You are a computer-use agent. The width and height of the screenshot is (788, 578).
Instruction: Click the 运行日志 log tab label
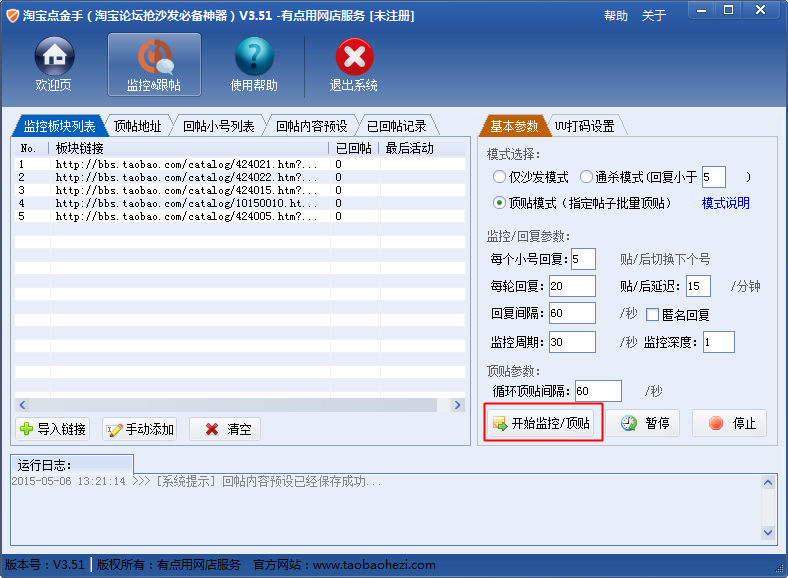point(44,465)
